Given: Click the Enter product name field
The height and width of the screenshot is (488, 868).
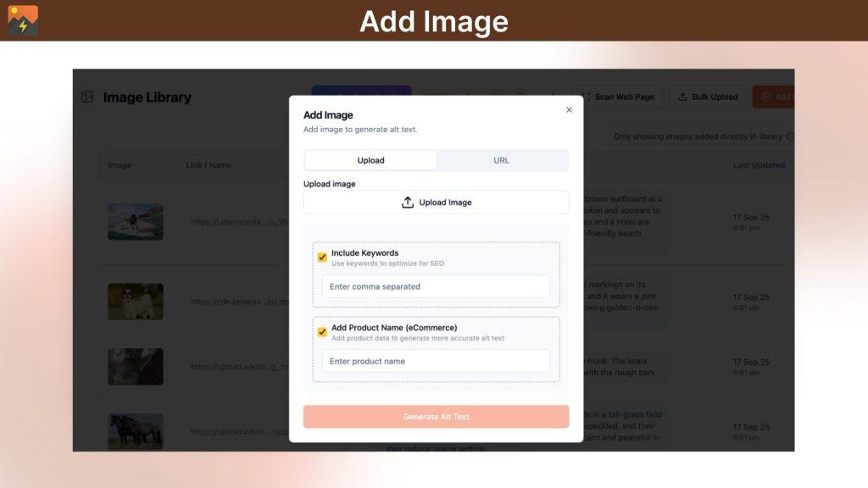Looking at the screenshot, I should click(436, 361).
